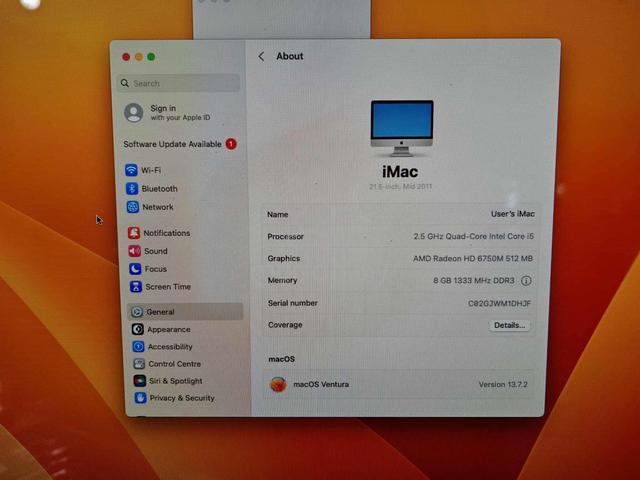The height and width of the screenshot is (480, 640).
Task: Open Bluetooth settings icon
Action: [x=131, y=189]
